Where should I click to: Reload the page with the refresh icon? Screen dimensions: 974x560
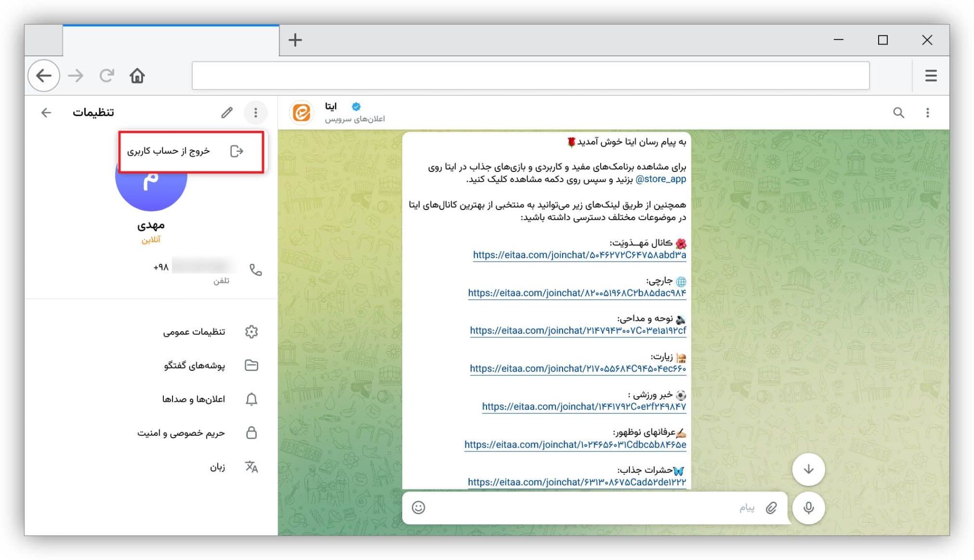pyautogui.click(x=107, y=76)
